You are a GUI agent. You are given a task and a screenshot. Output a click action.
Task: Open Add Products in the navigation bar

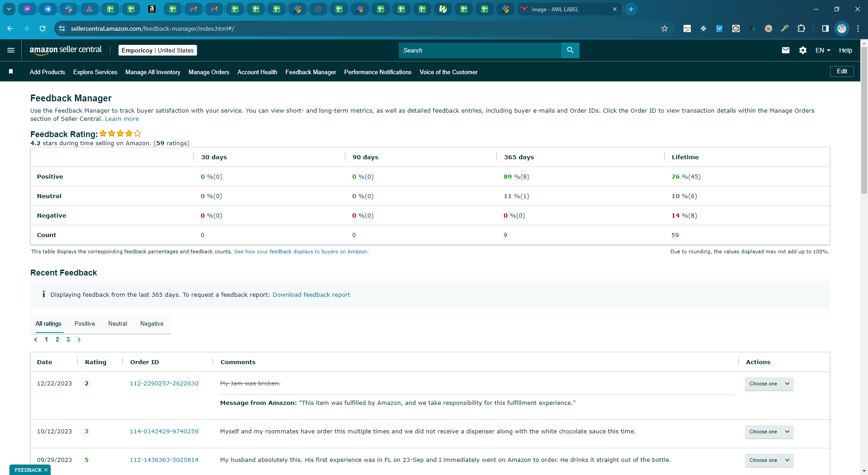coord(47,72)
